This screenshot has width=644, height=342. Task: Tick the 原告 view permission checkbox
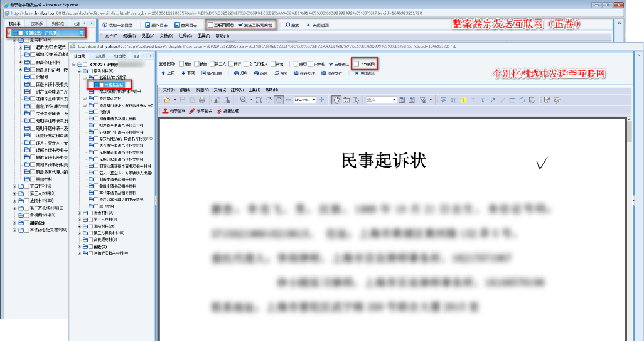[x=181, y=63]
